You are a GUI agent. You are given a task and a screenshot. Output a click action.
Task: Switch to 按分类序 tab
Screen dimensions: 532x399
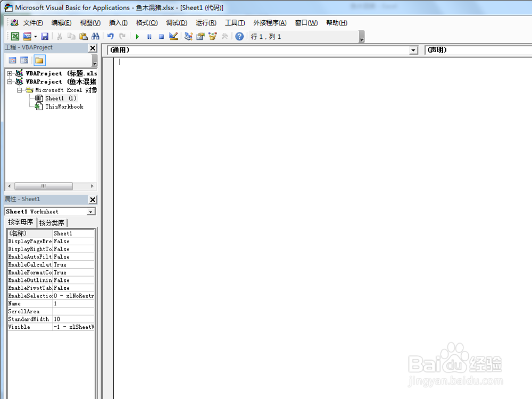point(52,223)
